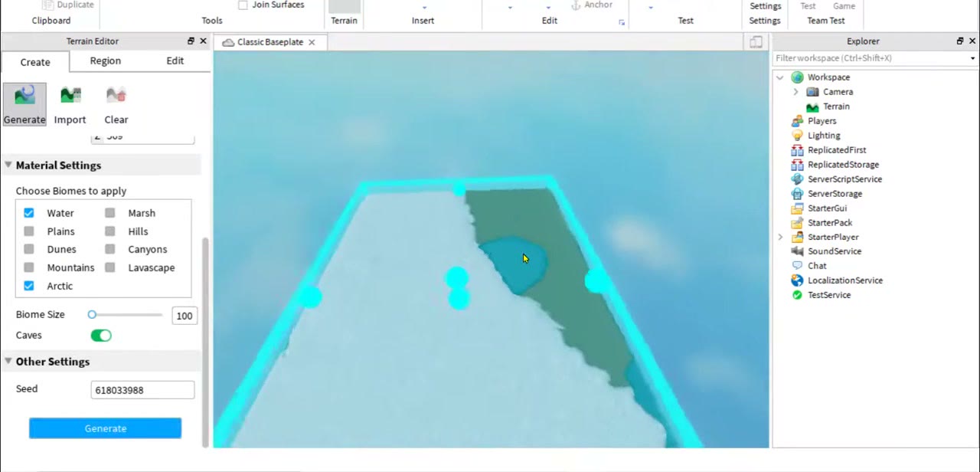Switch to the Create tab
The height and width of the screenshot is (472, 980).
[x=35, y=62]
